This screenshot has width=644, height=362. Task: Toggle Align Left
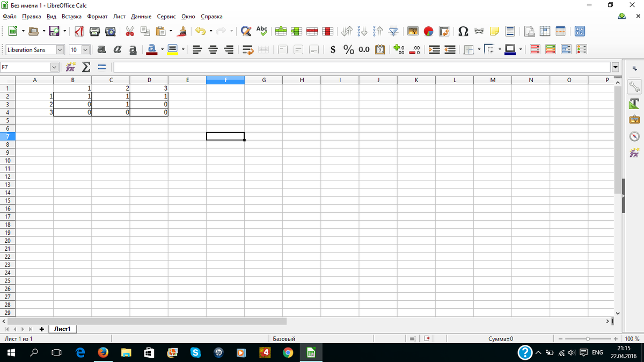197,50
